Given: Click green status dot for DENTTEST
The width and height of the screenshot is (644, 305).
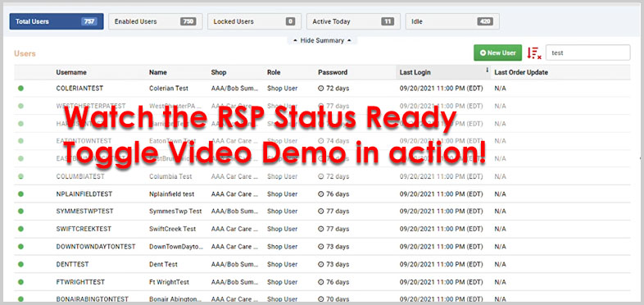Looking at the screenshot, I should click(21, 264).
